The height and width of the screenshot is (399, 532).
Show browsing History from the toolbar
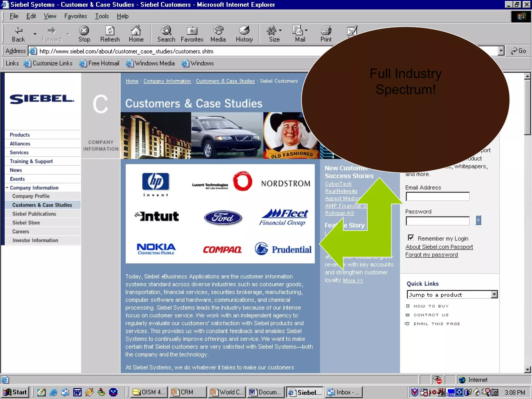click(x=244, y=34)
